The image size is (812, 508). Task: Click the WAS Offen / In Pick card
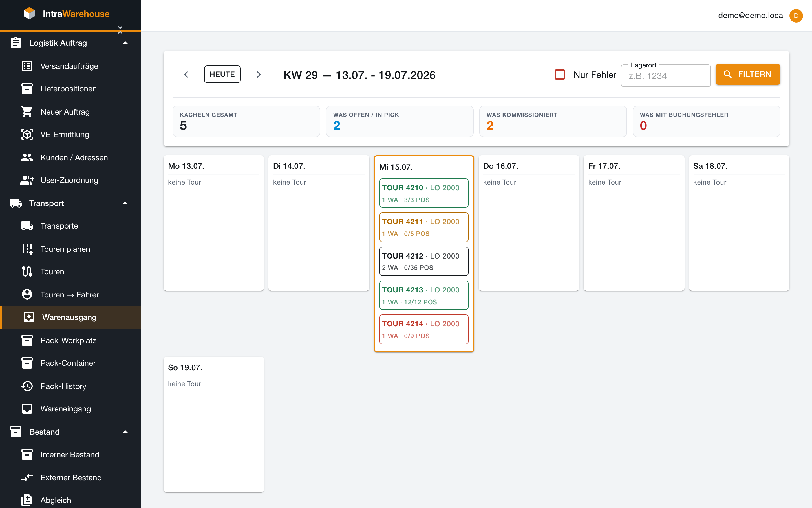click(x=400, y=121)
